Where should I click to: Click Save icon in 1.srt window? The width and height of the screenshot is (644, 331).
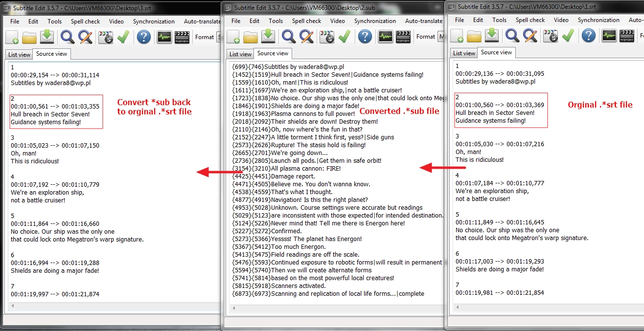pyautogui.click(x=492, y=35)
